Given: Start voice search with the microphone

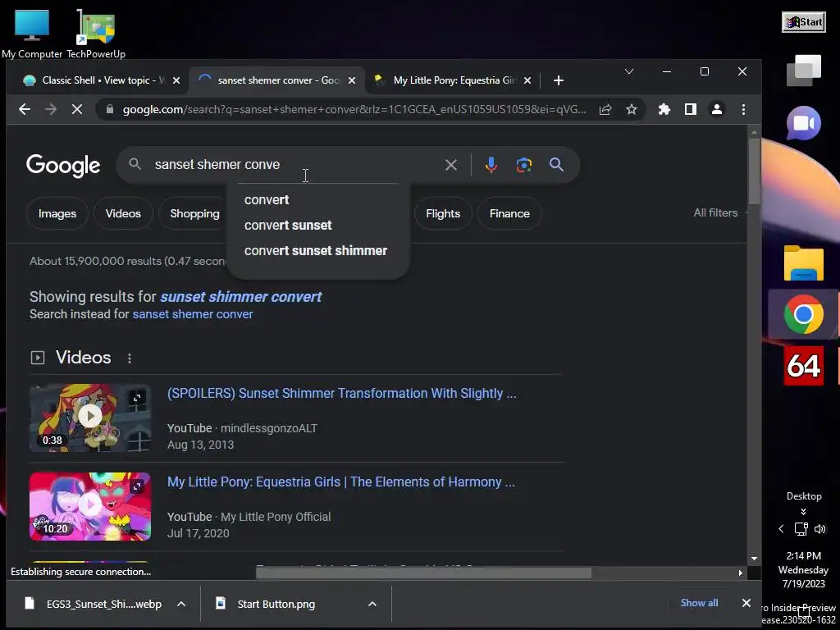Looking at the screenshot, I should click(491, 165).
